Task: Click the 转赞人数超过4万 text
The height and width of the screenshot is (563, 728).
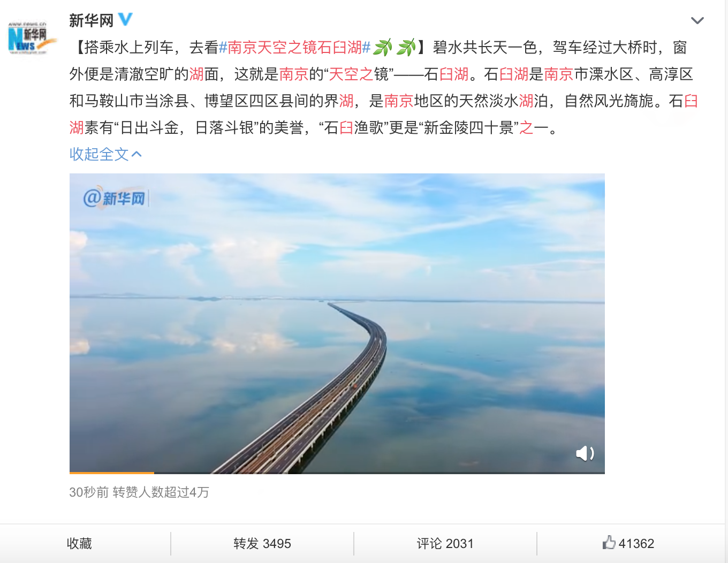Action: pyautogui.click(x=161, y=492)
